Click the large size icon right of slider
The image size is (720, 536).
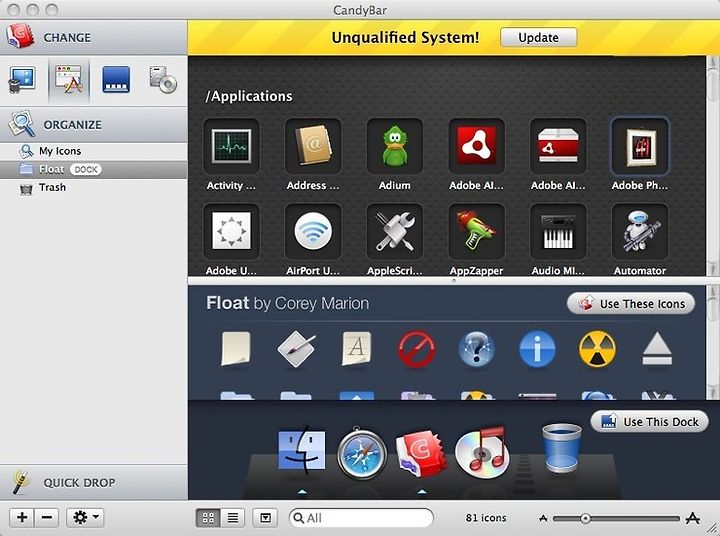coord(692,519)
